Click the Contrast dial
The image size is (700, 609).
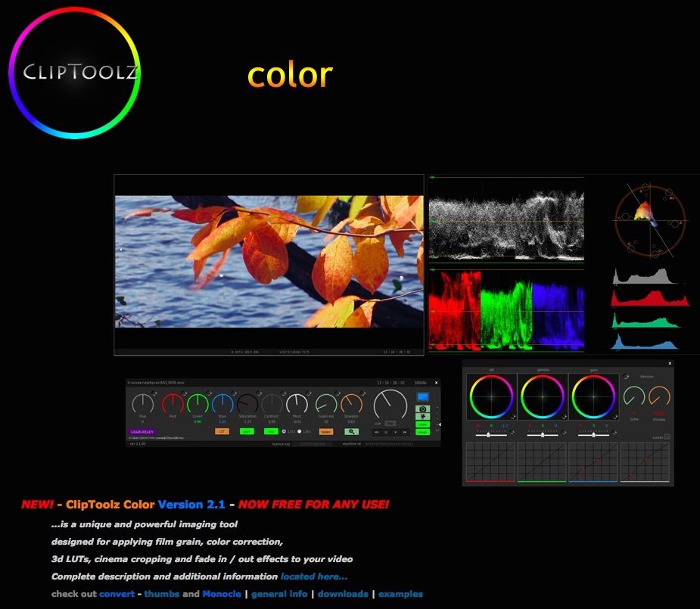coord(272,403)
